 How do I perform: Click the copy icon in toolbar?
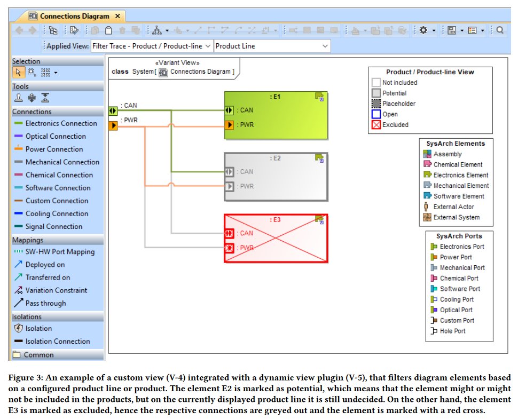pyautogui.click(x=95, y=31)
